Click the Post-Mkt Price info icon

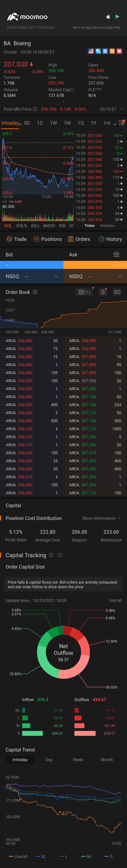[x=35, y=109]
